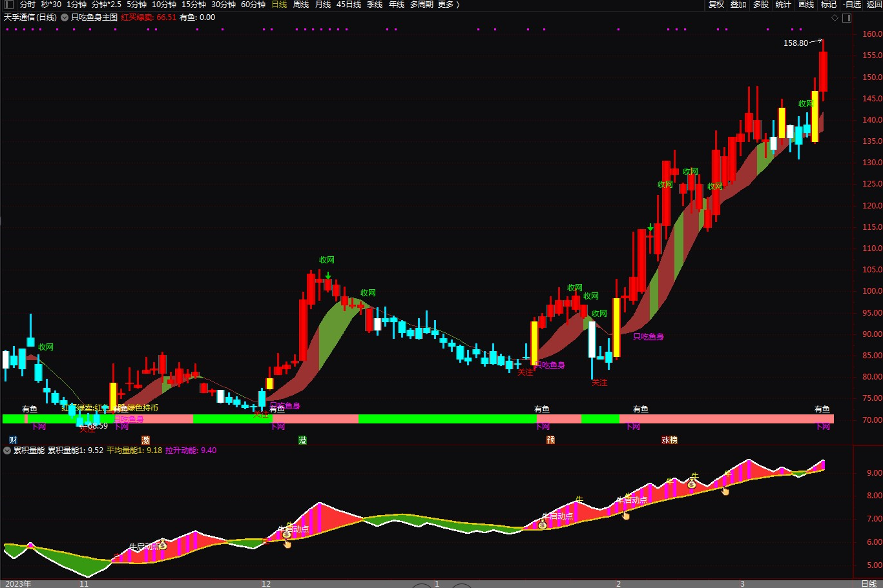This screenshot has height=588, width=883.
Task: Click the 港 info marker icon
Action: pyautogui.click(x=302, y=440)
